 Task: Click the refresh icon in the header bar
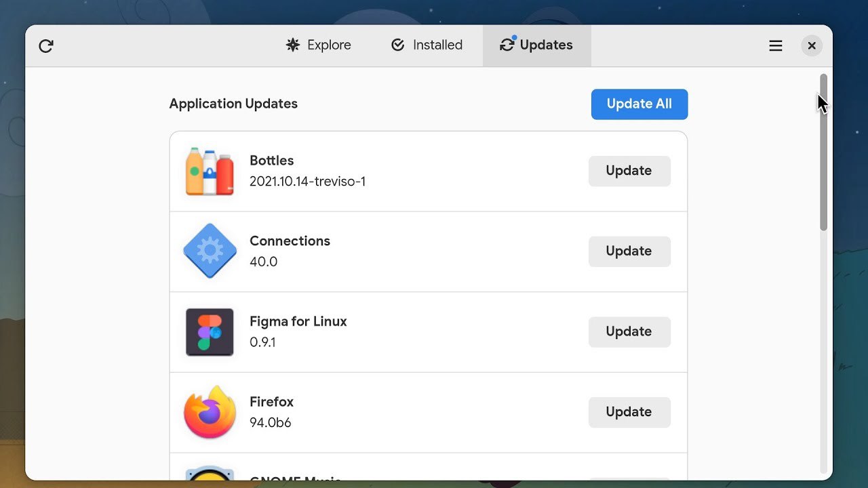(45, 46)
